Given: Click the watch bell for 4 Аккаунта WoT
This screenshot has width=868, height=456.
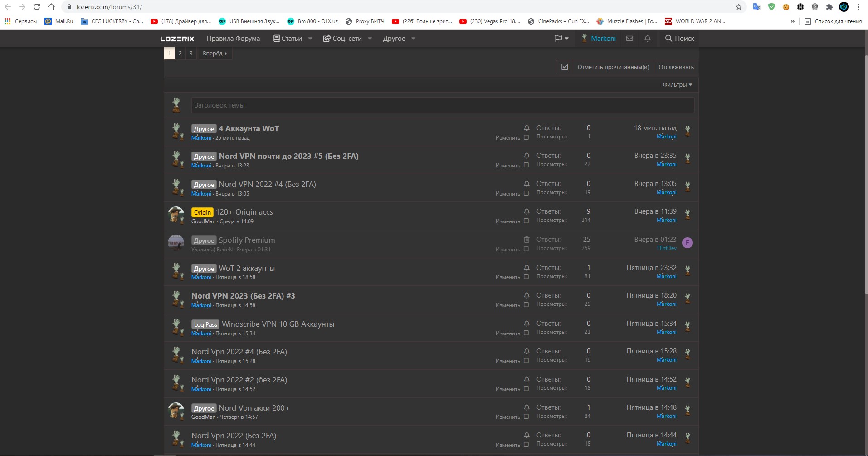Looking at the screenshot, I should click(527, 128).
